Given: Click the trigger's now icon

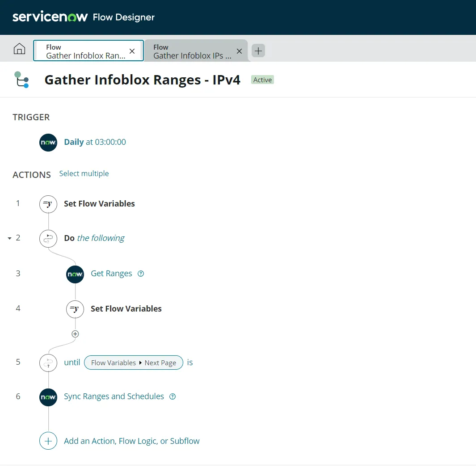Looking at the screenshot, I should tap(48, 143).
